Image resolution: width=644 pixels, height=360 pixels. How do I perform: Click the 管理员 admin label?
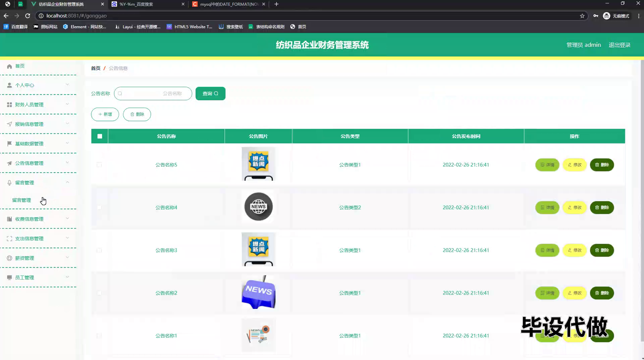tap(584, 45)
